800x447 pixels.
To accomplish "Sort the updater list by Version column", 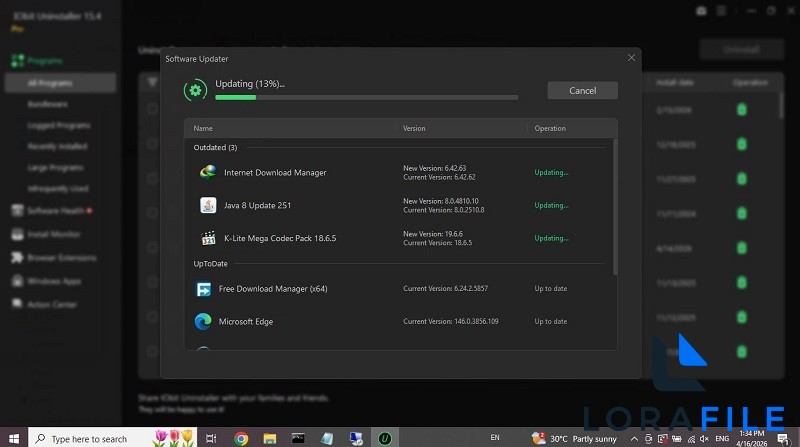I will tap(414, 128).
